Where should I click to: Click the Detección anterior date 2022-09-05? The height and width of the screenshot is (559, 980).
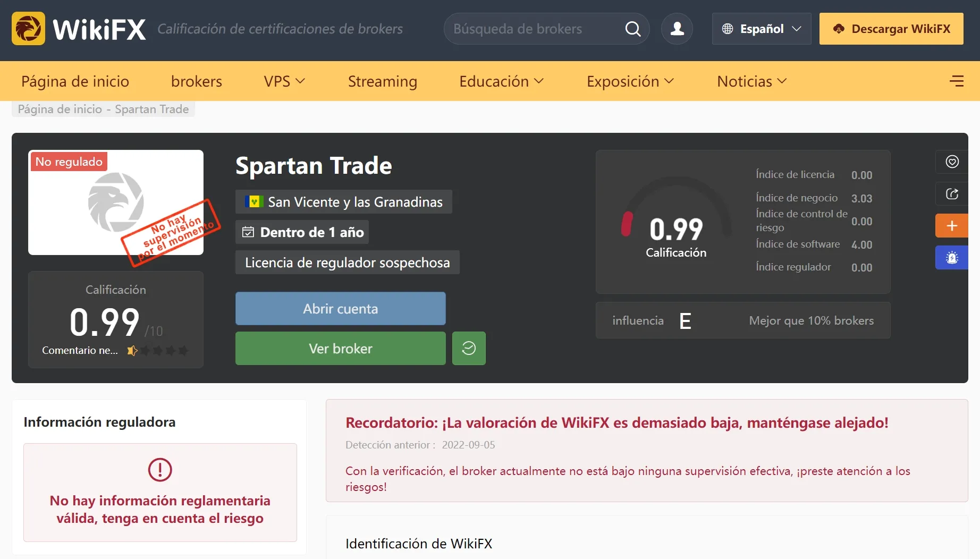pyautogui.click(x=468, y=445)
